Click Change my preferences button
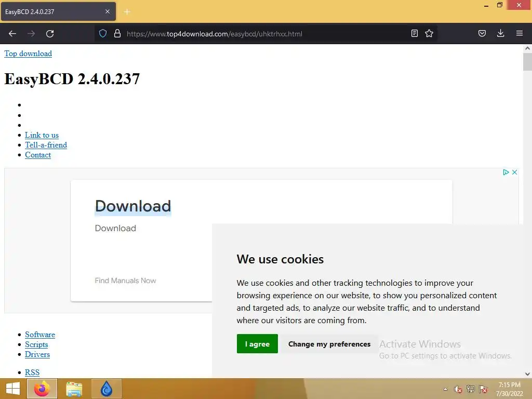 329,344
